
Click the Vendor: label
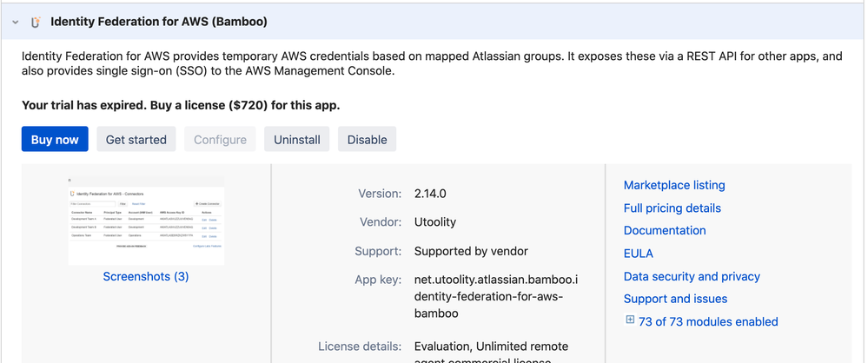click(381, 222)
